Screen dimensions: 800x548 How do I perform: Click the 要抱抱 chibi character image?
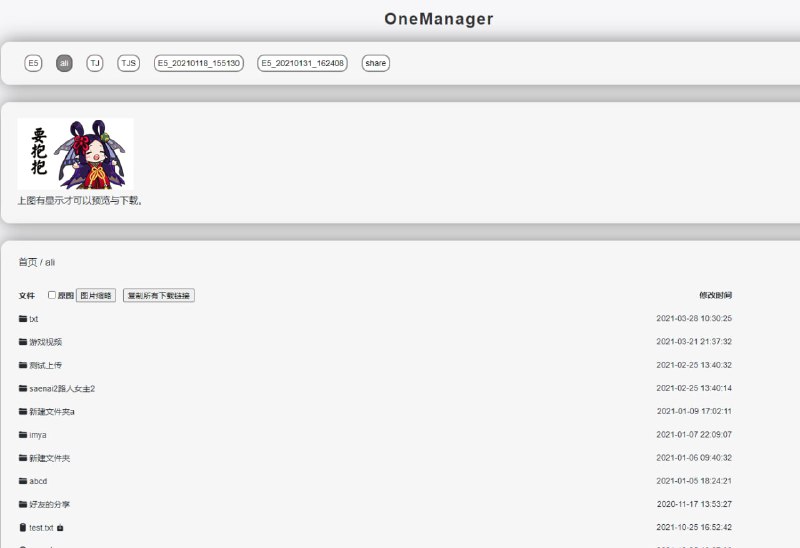tap(76, 154)
